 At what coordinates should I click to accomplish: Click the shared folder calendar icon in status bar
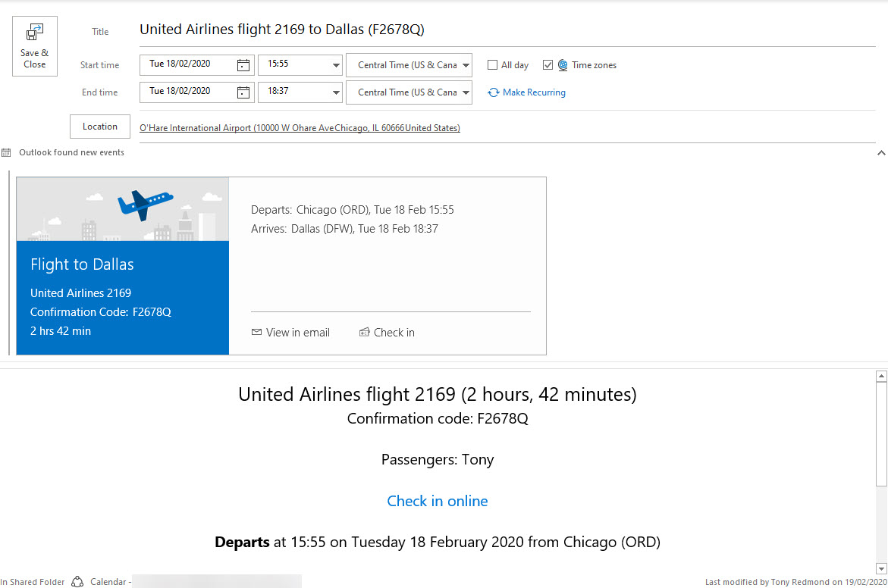click(x=77, y=582)
